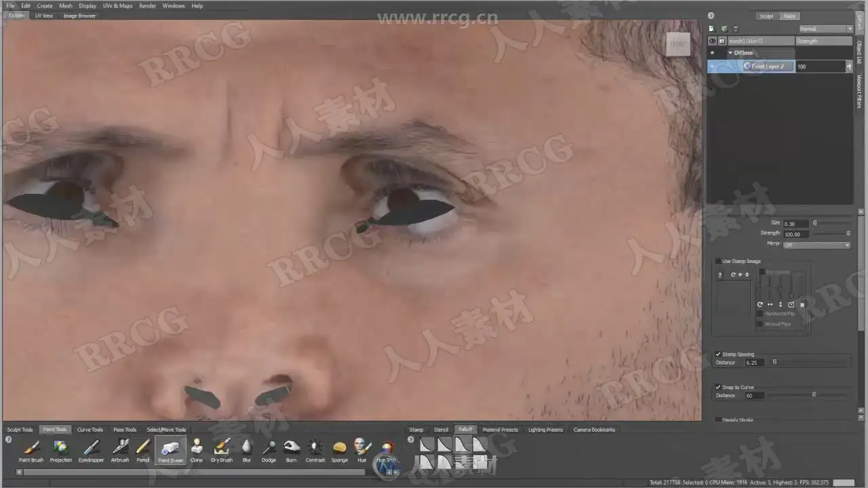868x488 pixels.
Task: Select the Airbrush tool
Action: (120, 450)
